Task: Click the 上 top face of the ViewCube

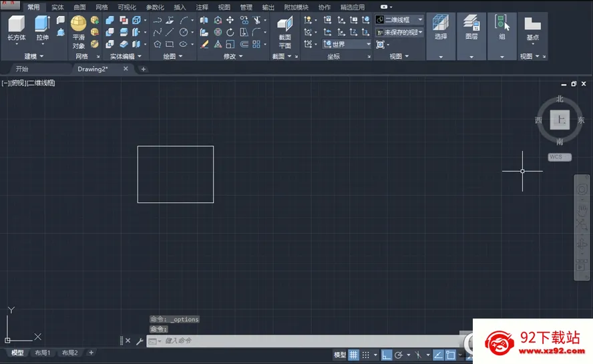Action: pyautogui.click(x=560, y=120)
